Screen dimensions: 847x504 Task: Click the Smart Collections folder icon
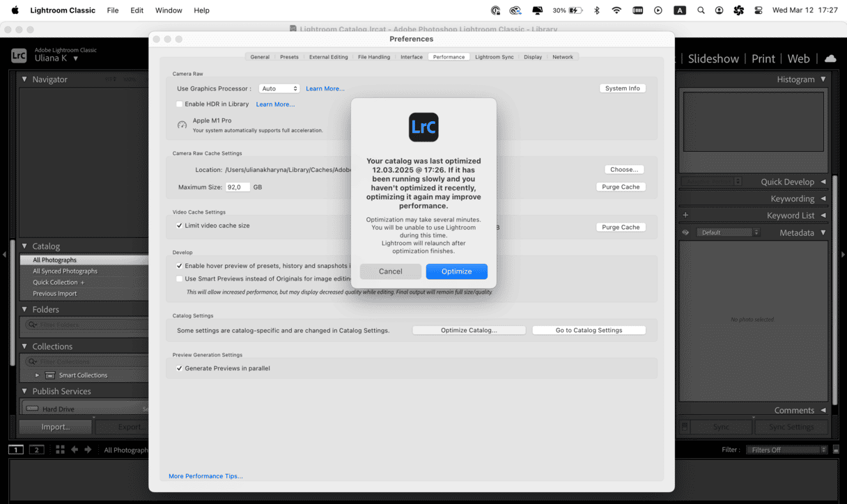(50, 375)
